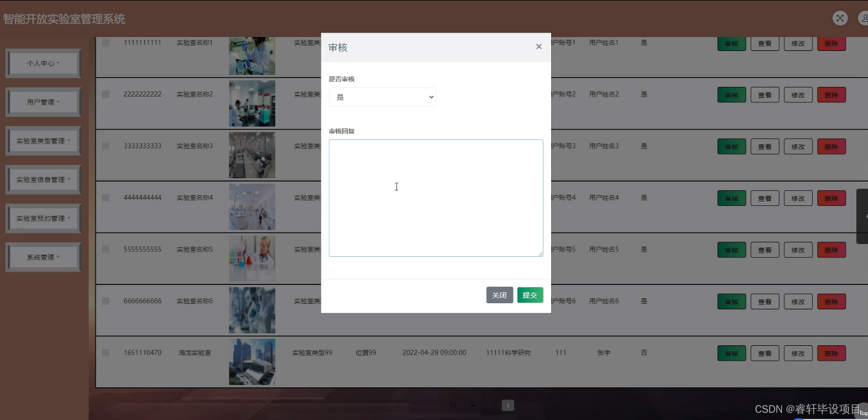Open the 用户管理 menu in the sidebar
The height and width of the screenshot is (420, 868).
point(43,102)
